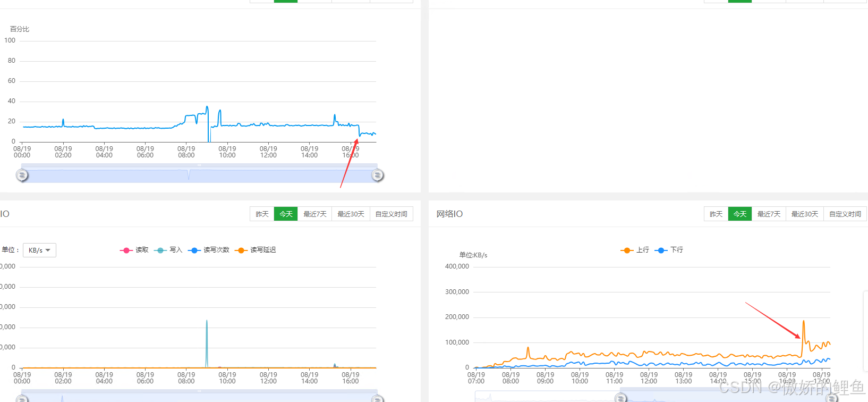Click left zoom handle under network IO chart
The width and height of the screenshot is (868, 402).
pos(620,398)
